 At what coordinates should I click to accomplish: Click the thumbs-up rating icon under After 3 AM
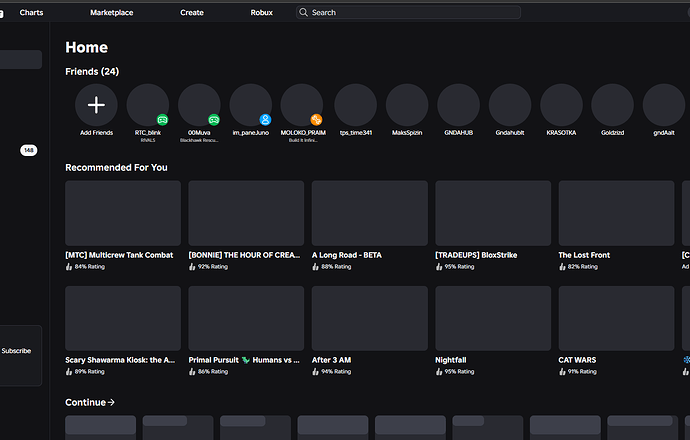315,372
